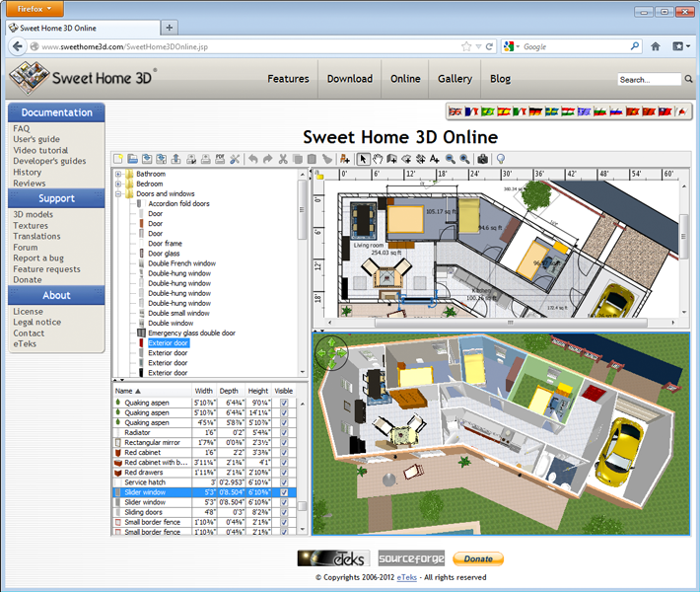Click the Cut scissors icon
The height and width of the screenshot is (592, 700).
[283, 159]
